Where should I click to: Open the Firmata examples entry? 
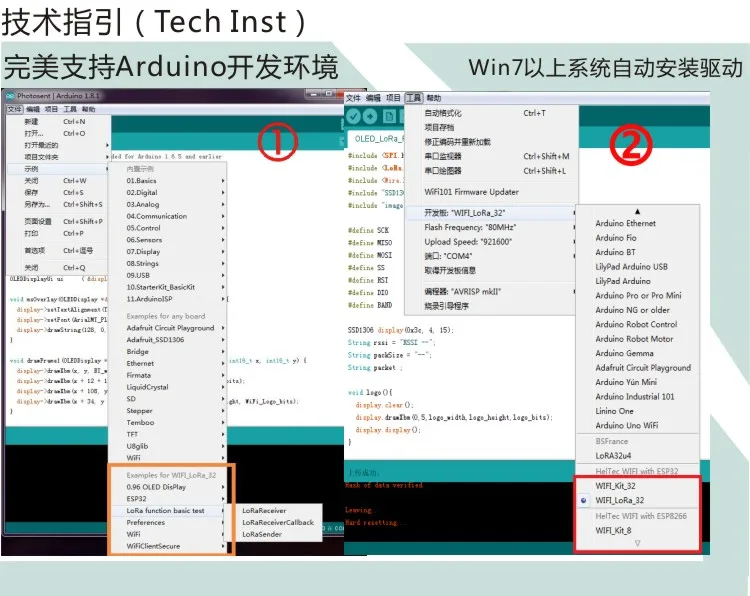(167, 375)
